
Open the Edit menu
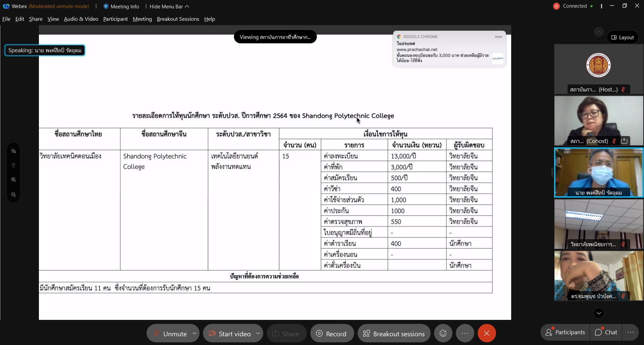coord(20,19)
